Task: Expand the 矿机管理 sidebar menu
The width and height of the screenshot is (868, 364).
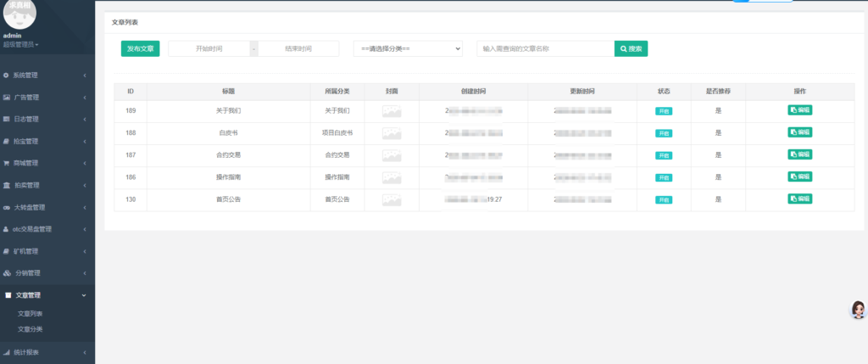Action: pos(47,251)
